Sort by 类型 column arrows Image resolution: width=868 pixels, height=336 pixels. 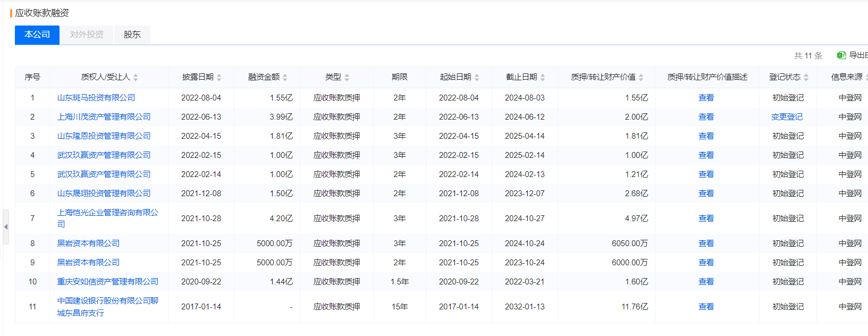click(347, 78)
